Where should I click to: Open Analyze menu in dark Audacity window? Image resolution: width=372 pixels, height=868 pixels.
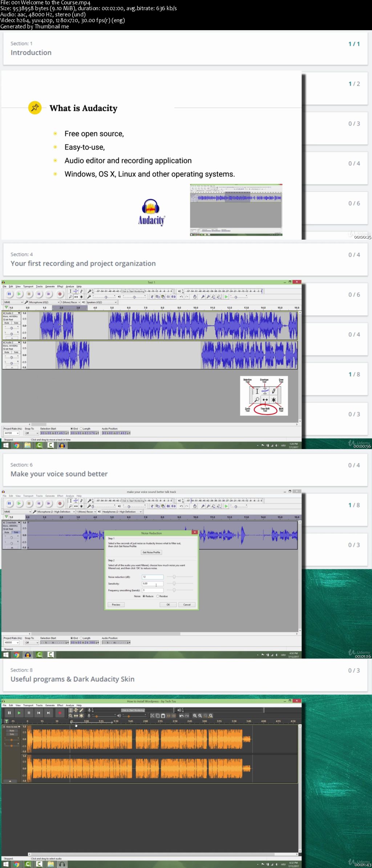pyautogui.click(x=70, y=705)
